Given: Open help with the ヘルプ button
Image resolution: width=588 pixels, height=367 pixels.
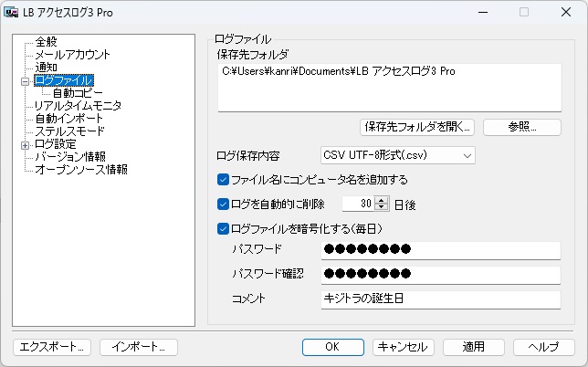Looking at the screenshot, I should 544,347.
